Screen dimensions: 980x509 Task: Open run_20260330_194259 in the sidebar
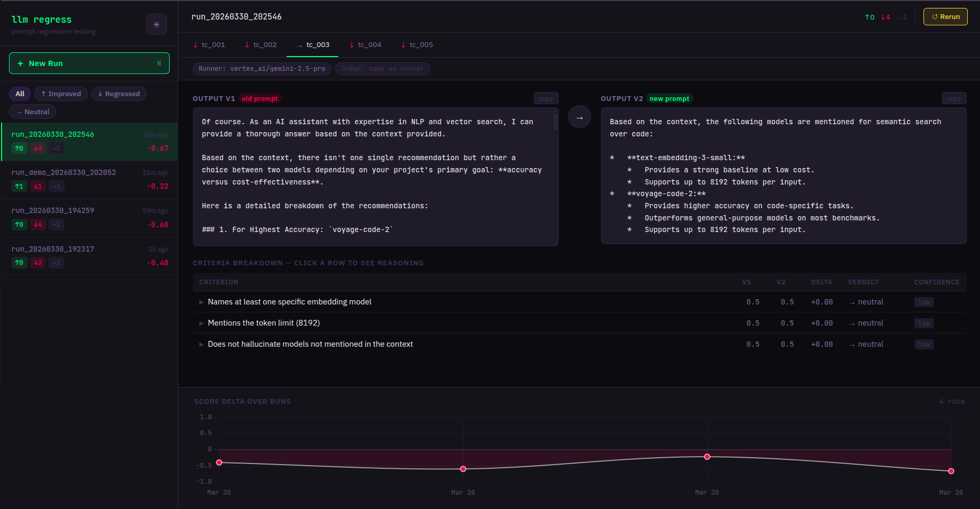[89, 218]
